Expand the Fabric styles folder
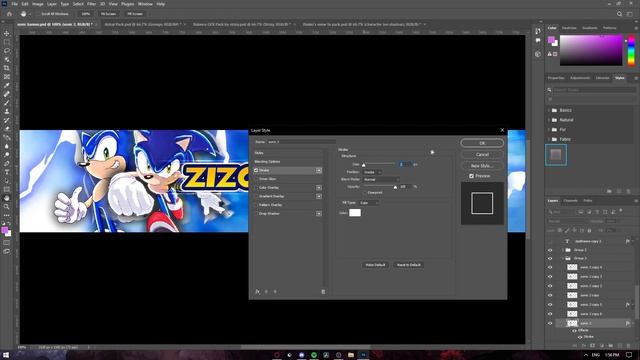 [x=549, y=139]
